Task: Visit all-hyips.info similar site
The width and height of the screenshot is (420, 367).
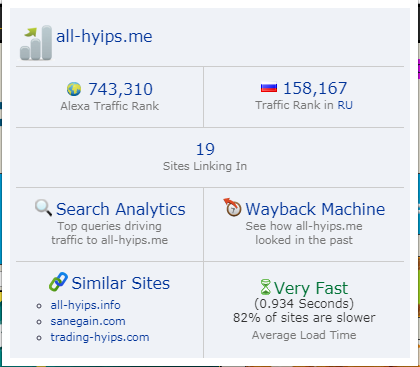Action: pos(85,305)
